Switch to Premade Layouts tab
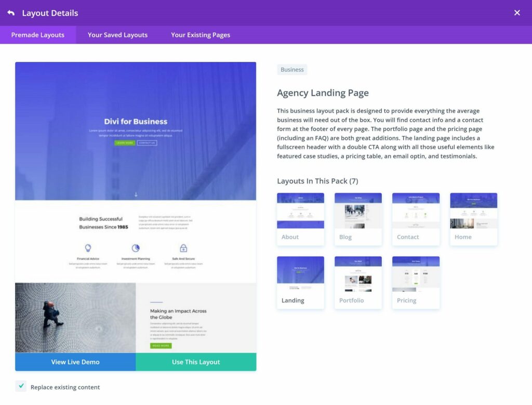This screenshot has height=405, width=532. [37, 35]
